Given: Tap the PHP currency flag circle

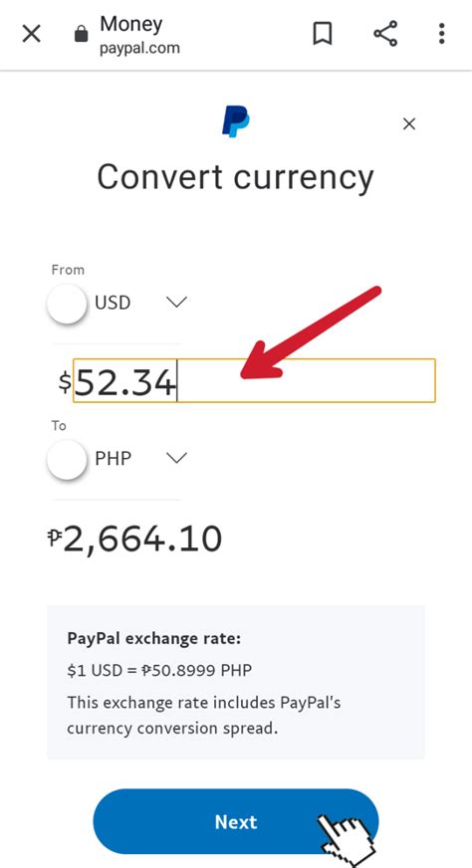Looking at the screenshot, I should pyautogui.click(x=67, y=459).
